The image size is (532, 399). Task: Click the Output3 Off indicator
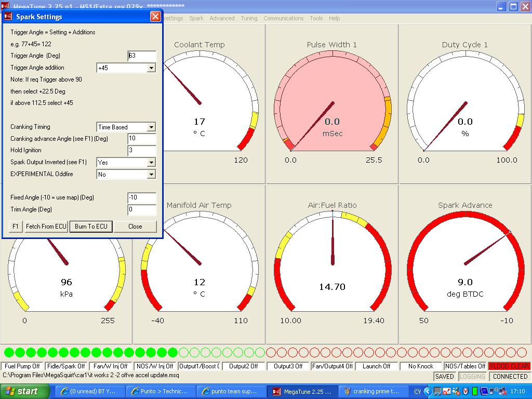point(288,366)
